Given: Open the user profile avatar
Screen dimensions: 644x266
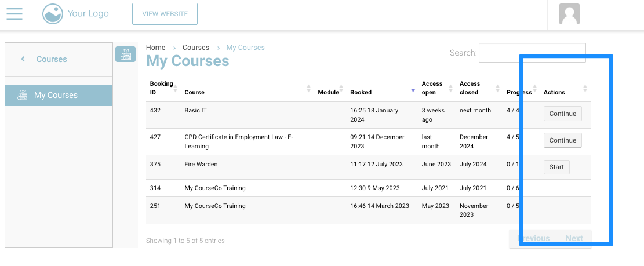Looking at the screenshot, I should (569, 14).
